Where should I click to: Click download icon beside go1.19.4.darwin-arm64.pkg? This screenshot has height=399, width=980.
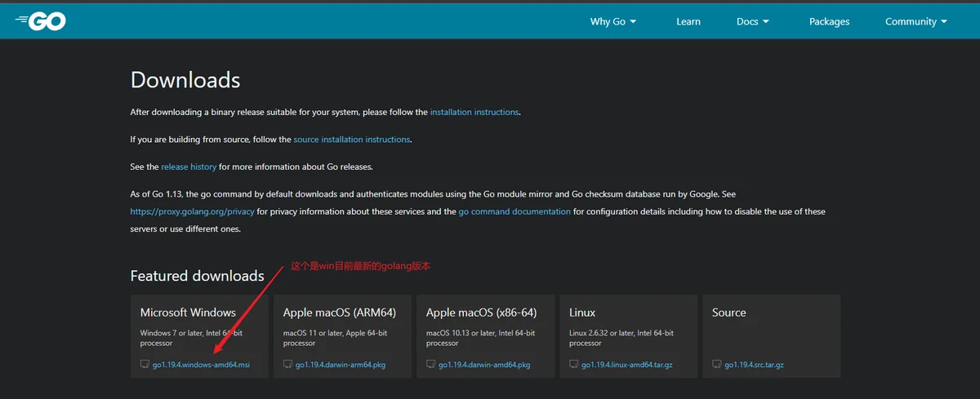tap(287, 365)
